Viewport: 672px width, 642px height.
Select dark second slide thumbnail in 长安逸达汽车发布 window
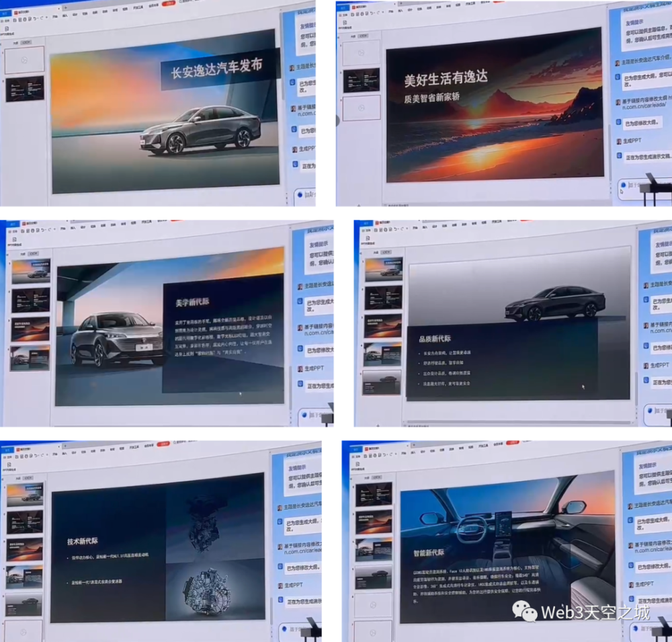coord(25,89)
